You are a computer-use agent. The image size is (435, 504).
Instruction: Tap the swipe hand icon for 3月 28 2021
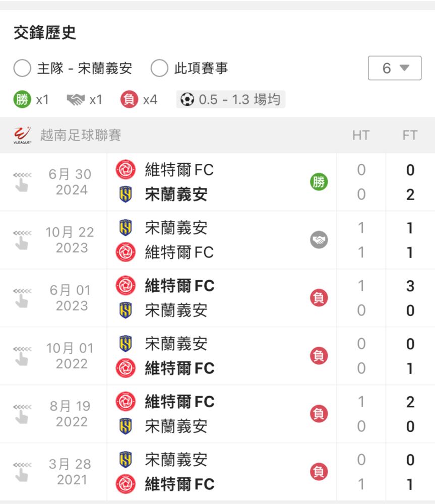(x=22, y=472)
